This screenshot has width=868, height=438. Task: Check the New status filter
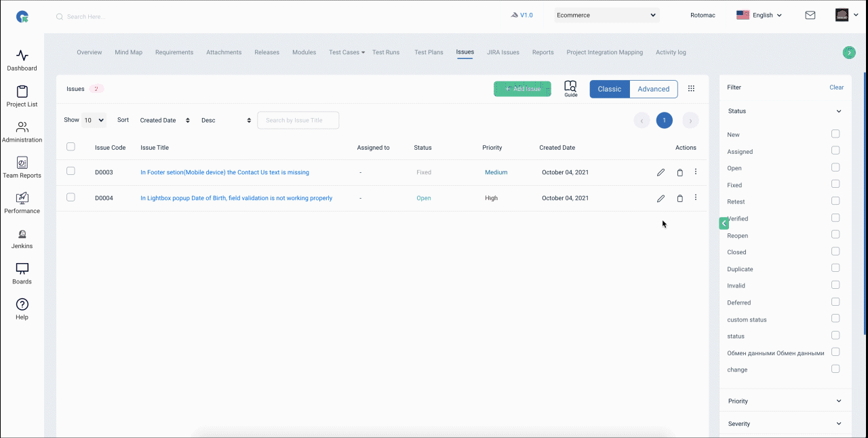(835, 134)
